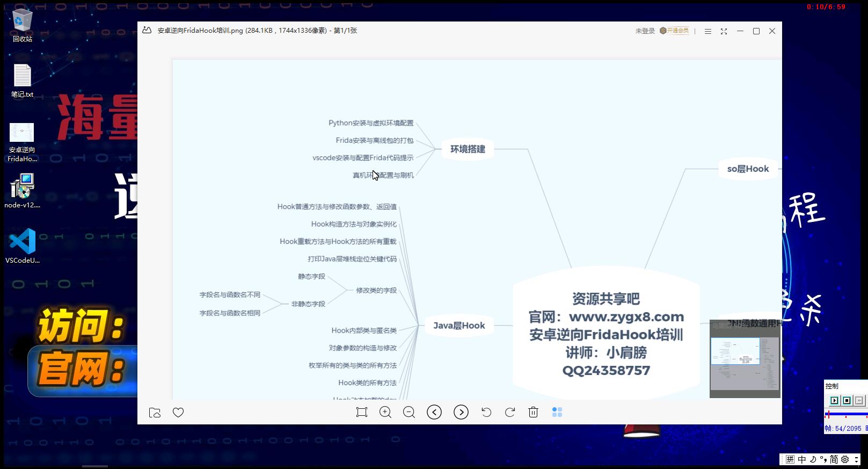Viewport: 868px width, 469px height.
Task: Rotate image counterclockwise
Action: (x=486, y=412)
